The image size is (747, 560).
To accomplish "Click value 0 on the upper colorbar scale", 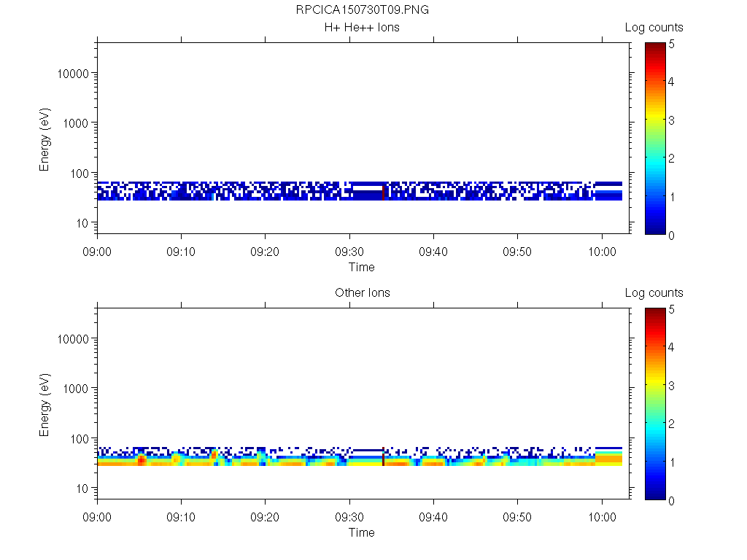I will tap(671, 236).
